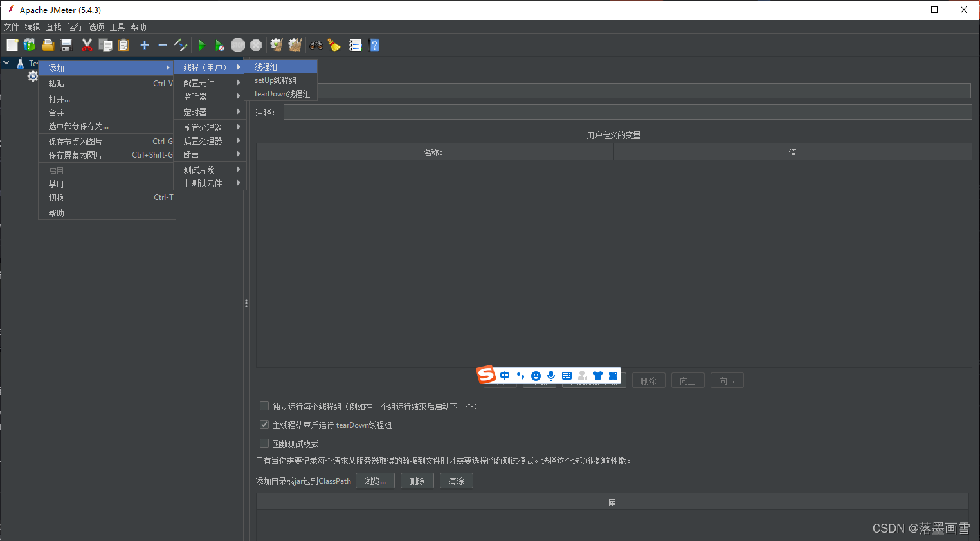Click the Test Plan flask icon in tree
Screen dimensions: 980x541
[20, 63]
